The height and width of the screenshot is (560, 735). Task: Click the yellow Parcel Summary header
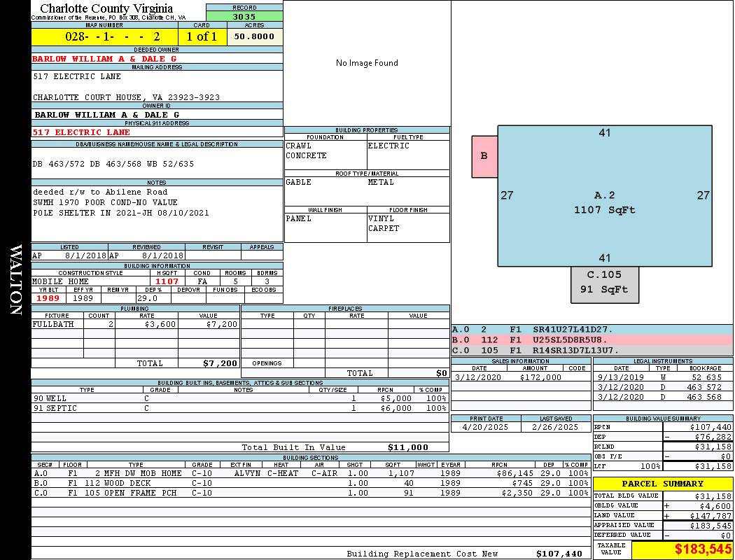point(662,484)
